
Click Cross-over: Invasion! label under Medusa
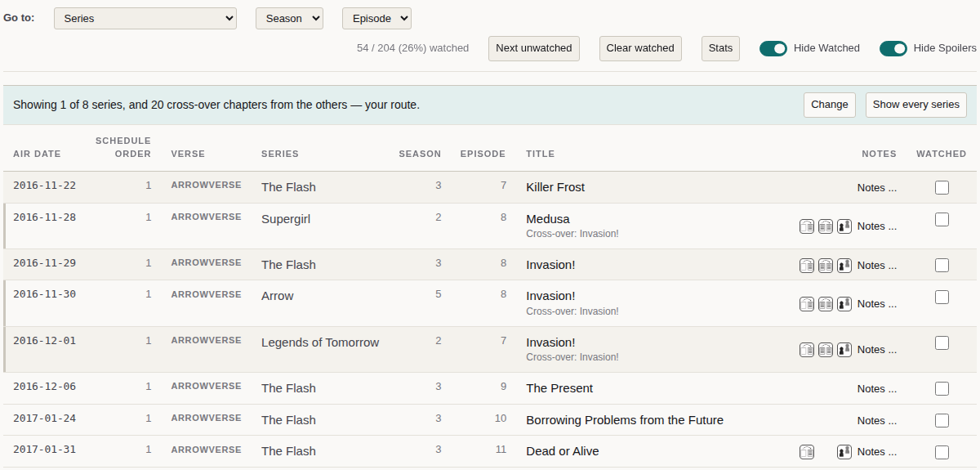tap(572, 234)
